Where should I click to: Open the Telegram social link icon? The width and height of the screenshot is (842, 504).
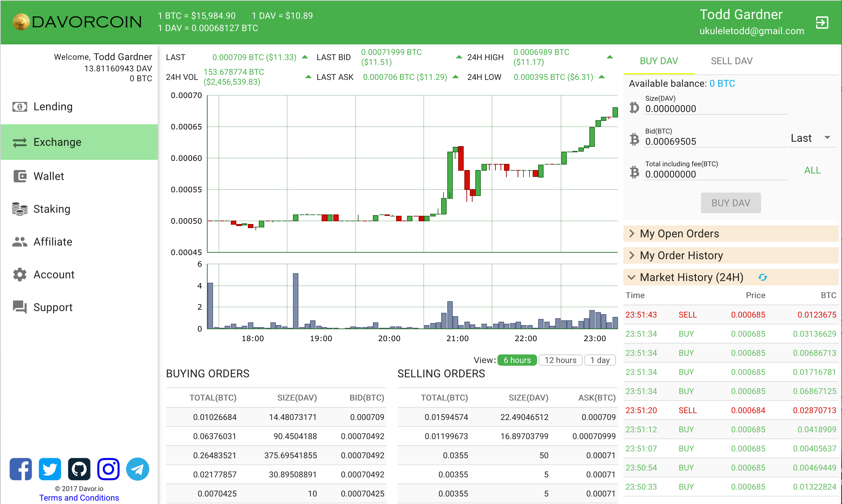click(138, 469)
